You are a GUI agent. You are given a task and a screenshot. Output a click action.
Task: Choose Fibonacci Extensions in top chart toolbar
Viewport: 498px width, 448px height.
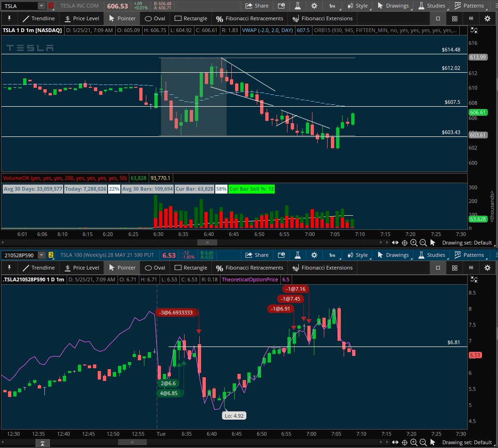pyautogui.click(x=322, y=18)
